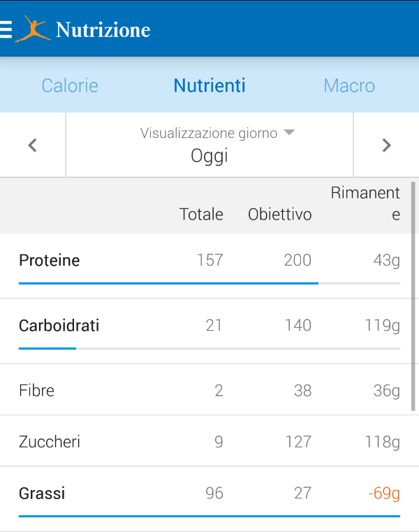Select the Nutrienti tab

[209, 85]
